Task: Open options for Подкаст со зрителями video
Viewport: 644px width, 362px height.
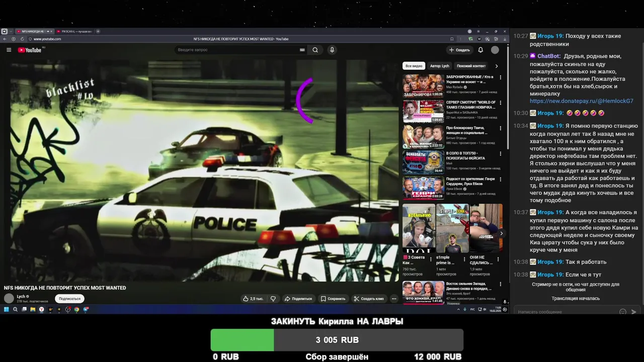Action: 500,179
